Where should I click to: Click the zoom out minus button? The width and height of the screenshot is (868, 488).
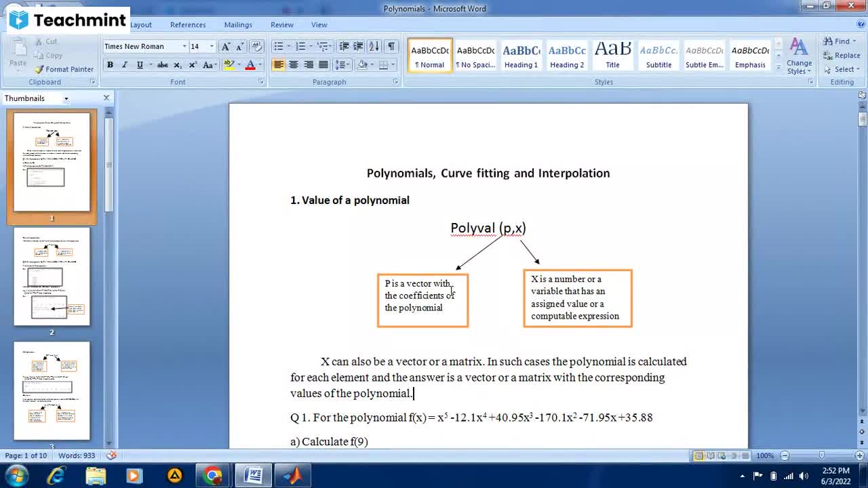(x=785, y=456)
